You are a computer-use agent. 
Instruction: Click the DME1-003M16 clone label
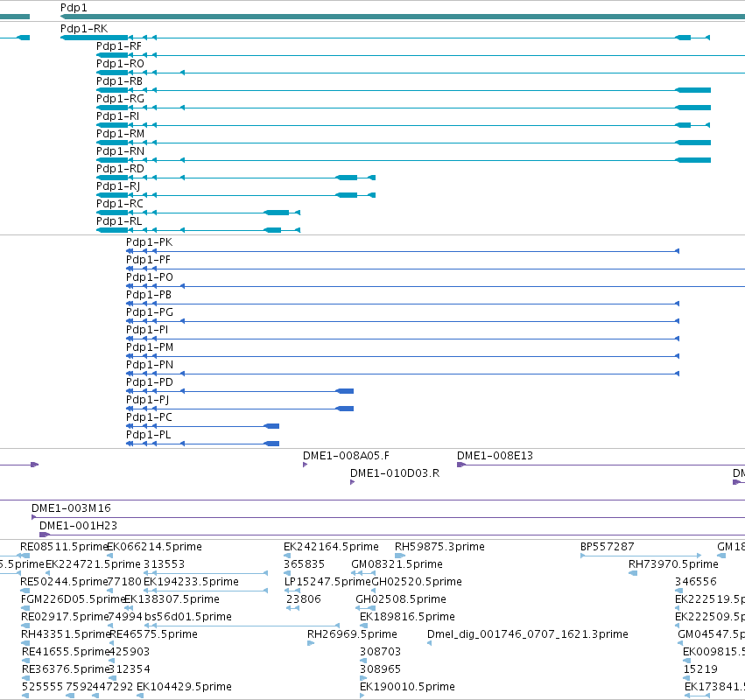coord(71,508)
